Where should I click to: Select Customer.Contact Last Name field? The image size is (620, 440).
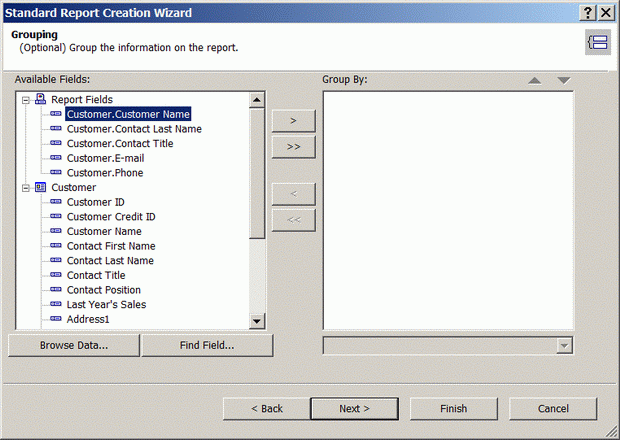coord(133,129)
